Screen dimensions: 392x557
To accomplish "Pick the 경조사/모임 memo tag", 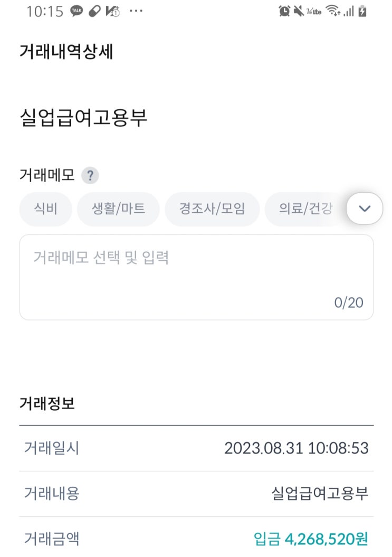I will coord(212,209).
